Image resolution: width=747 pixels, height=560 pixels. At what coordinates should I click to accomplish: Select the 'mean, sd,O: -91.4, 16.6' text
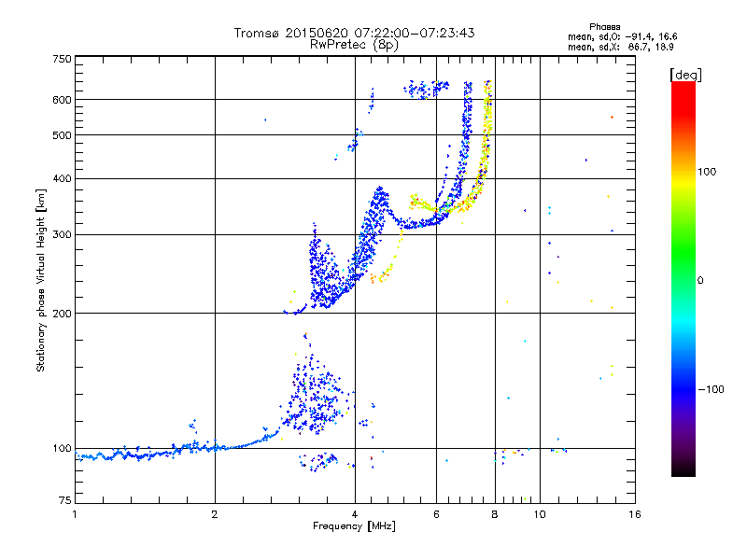click(x=622, y=36)
